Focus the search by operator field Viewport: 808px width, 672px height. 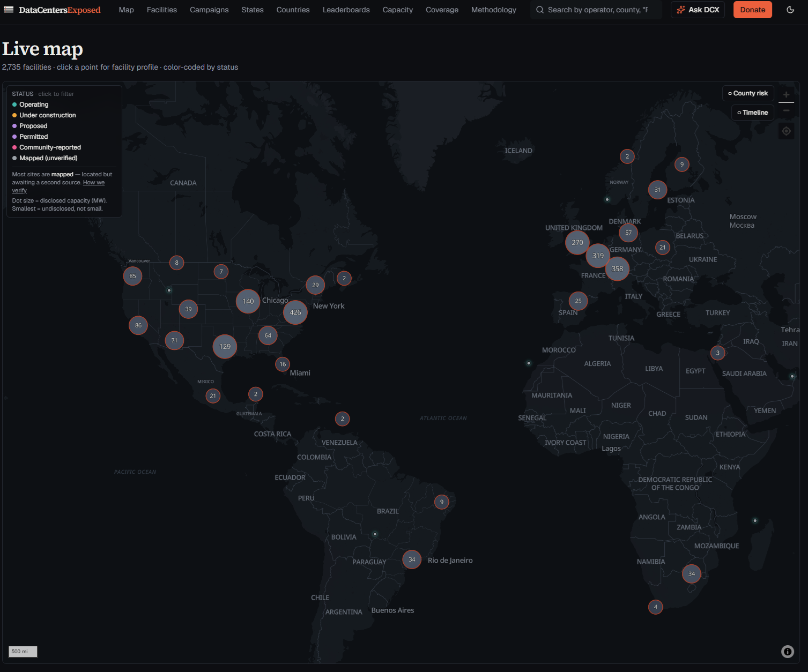(596, 10)
